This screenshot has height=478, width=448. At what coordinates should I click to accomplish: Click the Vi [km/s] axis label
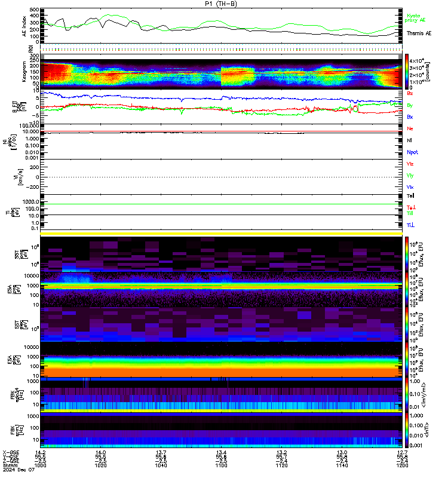coord(20,177)
